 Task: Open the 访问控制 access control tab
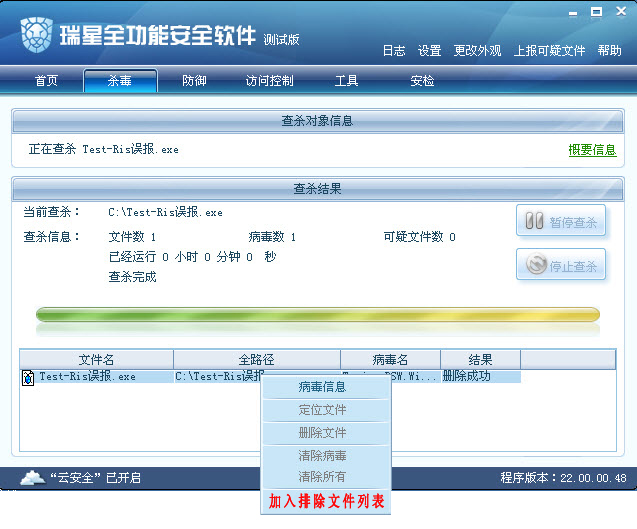pos(269,80)
